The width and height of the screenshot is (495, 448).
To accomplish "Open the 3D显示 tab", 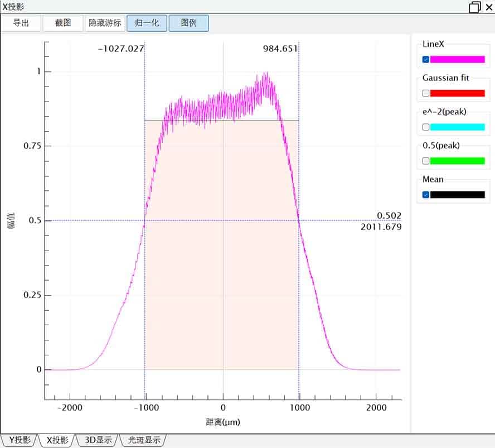I will [98, 440].
